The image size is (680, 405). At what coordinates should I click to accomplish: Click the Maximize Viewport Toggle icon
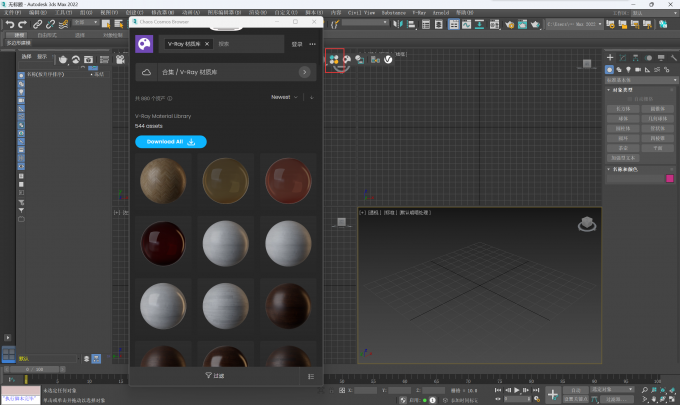pos(672,399)
